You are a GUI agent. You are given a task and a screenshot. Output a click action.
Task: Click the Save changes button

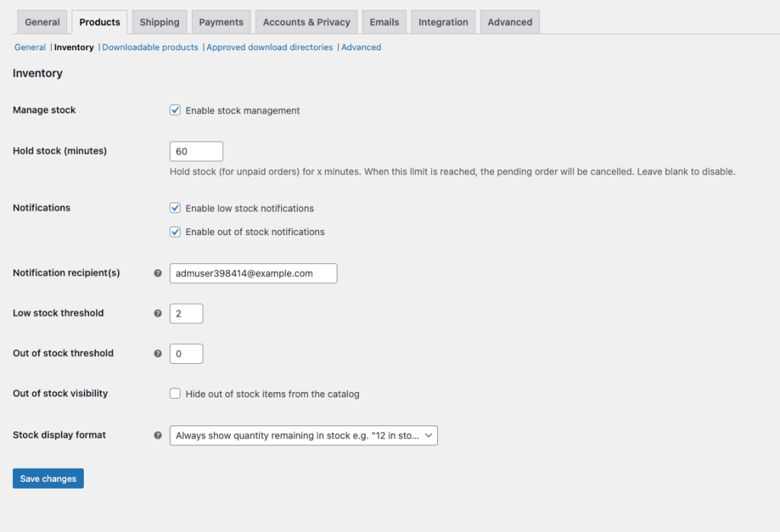click(x=48, y=478)
